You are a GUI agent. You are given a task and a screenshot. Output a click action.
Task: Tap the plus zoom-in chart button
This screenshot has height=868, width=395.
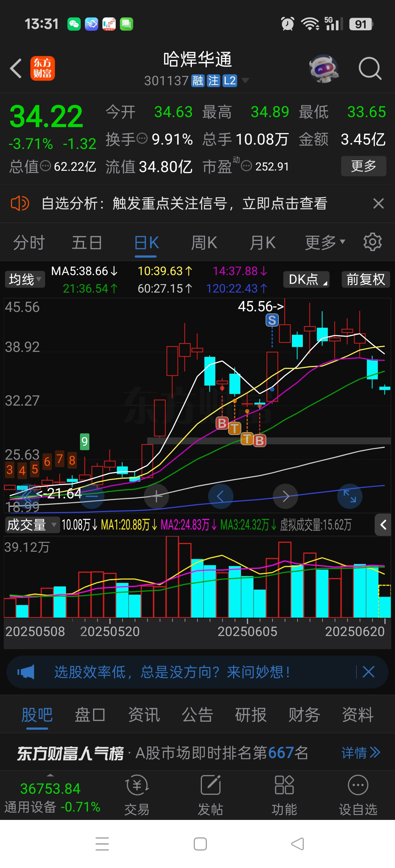coord(157,496)
